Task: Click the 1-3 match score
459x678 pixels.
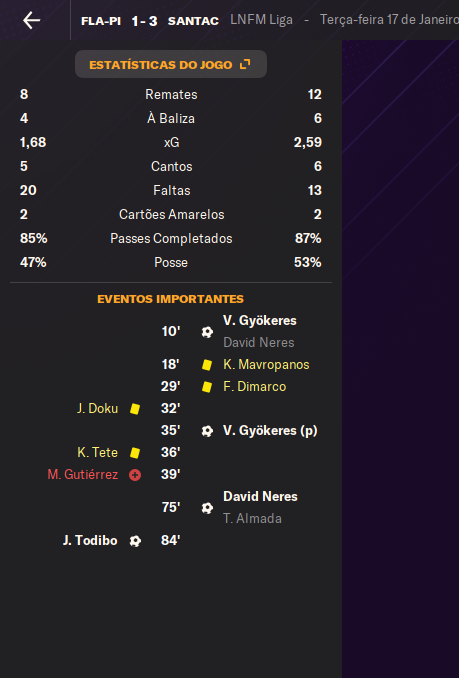Action: point(144,21)
